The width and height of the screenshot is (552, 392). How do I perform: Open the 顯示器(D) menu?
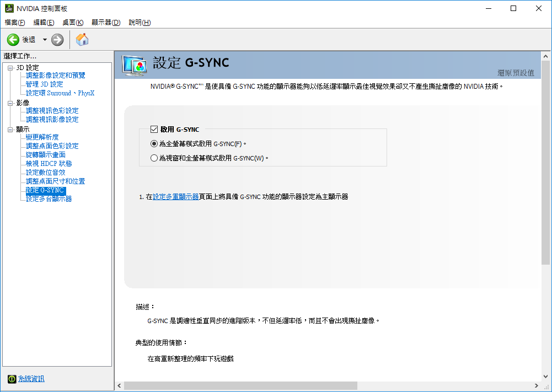tap(106, 23)
